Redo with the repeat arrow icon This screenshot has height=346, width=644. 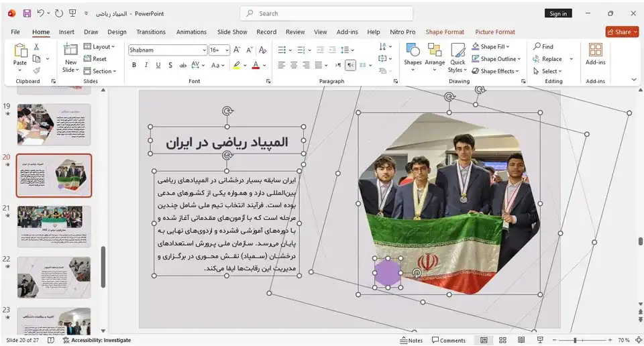coord(59,13)
